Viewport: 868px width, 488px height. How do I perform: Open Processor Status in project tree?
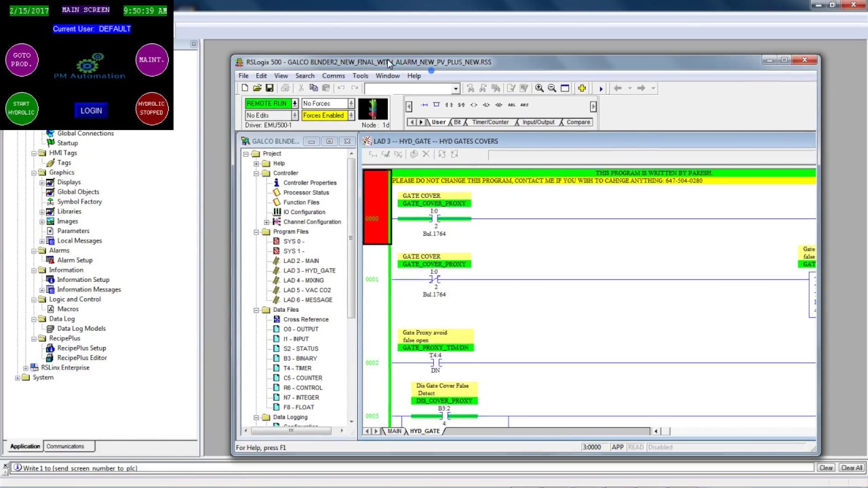tap(306, 192)
